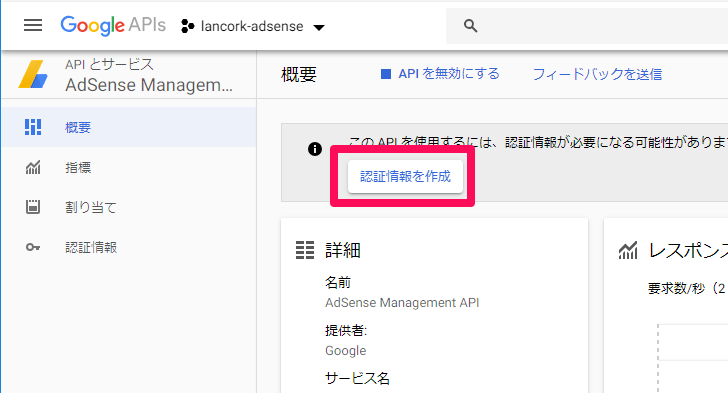Select the lancork-adsense project name
The image size is (728, 393).
pos(252,26)
